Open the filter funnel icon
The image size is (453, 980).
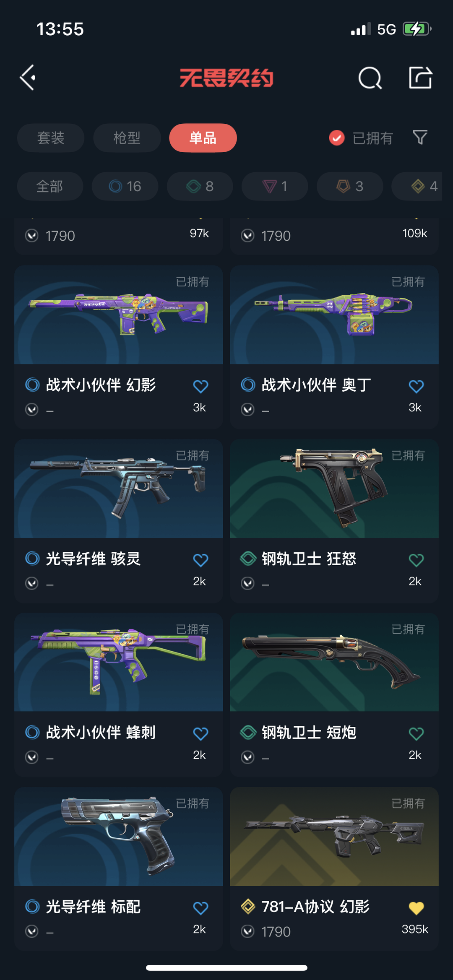coord(420,137)
